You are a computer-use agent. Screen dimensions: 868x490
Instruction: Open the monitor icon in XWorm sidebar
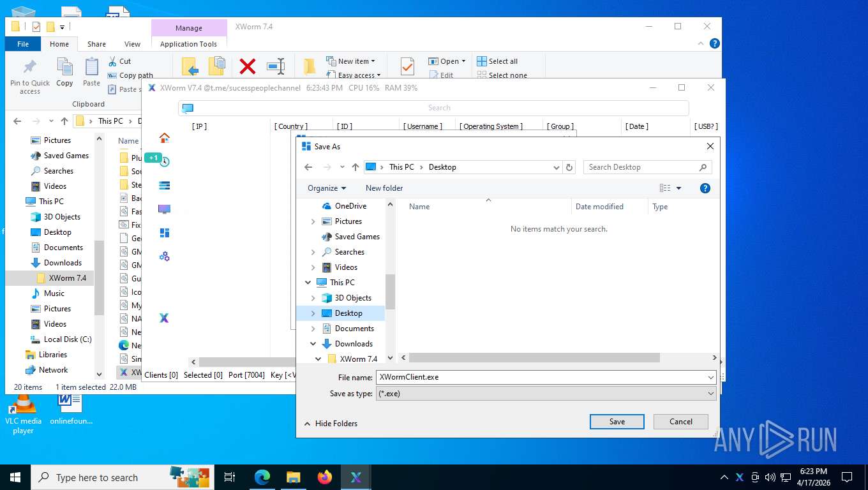[164, 209]
